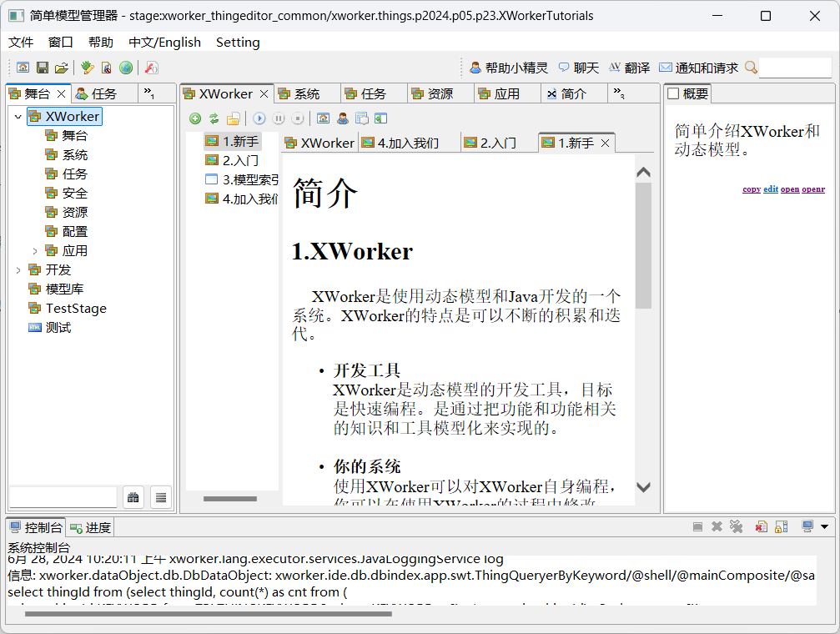Open the 文件 menu
This screenshot has width=840, height=634.
pos(20,43)
